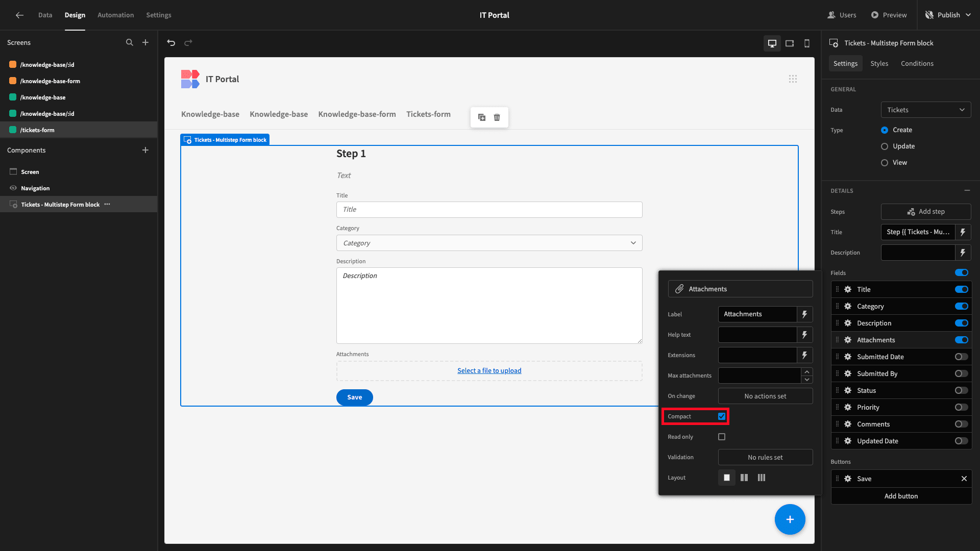Duplicate component using copy icon
This screenshot has width=980, height=551.
pos(482,117)
